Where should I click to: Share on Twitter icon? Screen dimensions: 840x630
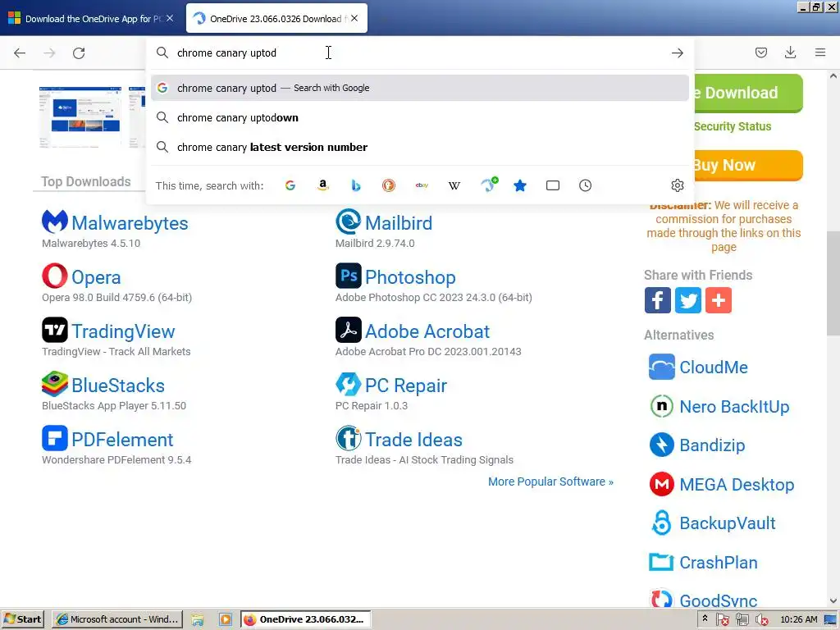point(688,300)
